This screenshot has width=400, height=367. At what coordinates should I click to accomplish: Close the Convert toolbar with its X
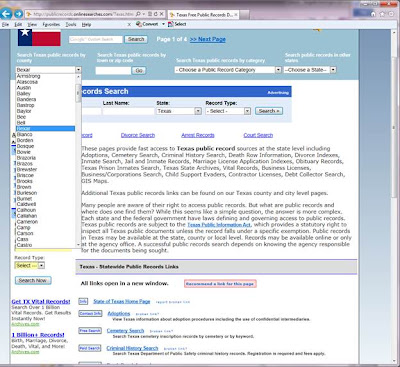129,24
